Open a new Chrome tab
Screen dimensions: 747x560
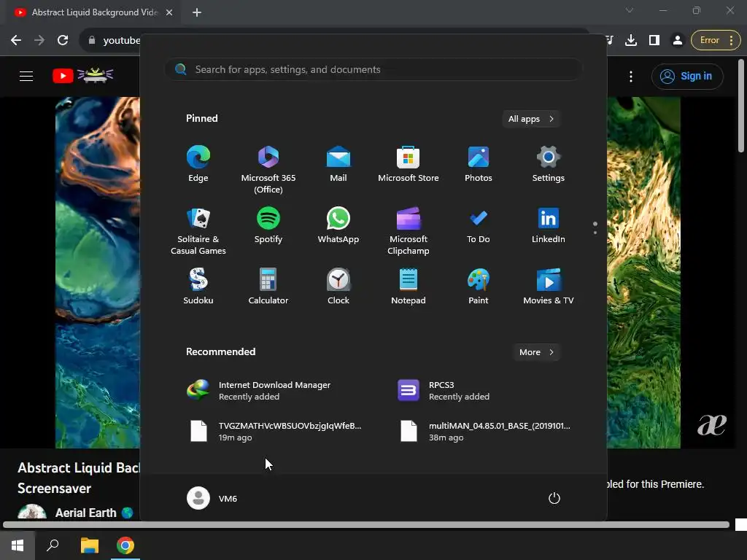(197, 12)
